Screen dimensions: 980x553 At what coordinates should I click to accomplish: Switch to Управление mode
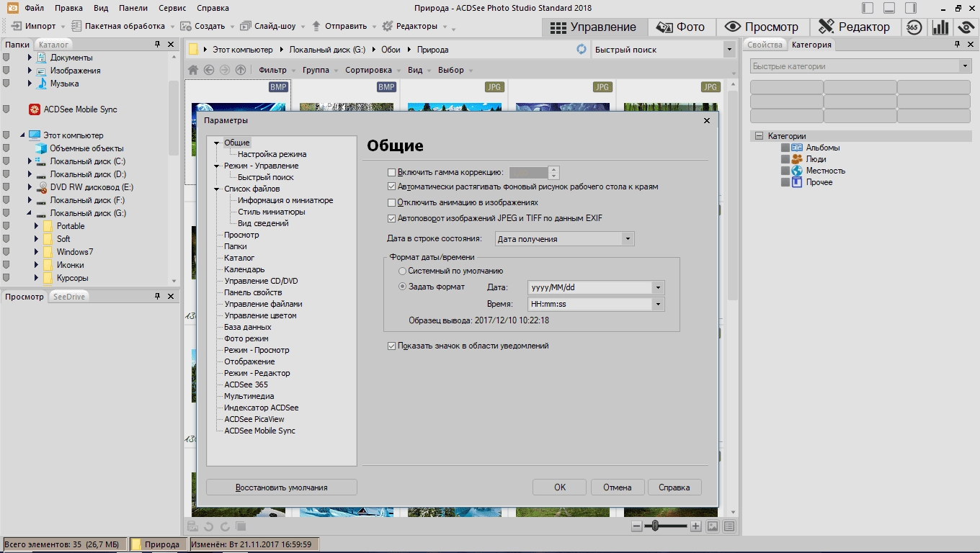tap(593, 27)
